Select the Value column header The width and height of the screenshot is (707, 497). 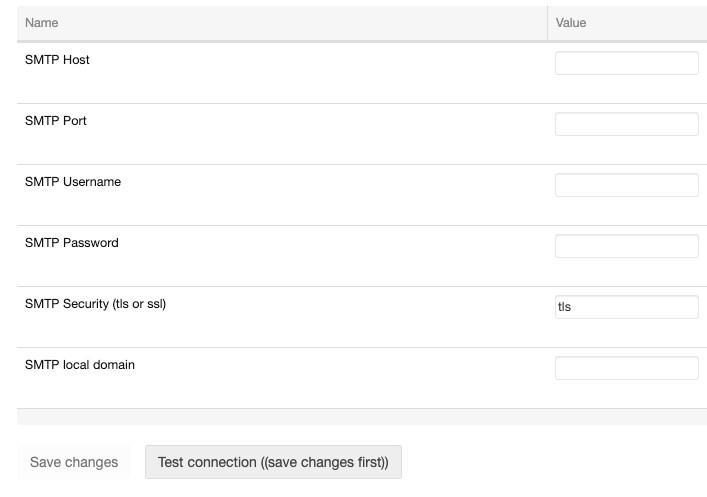pyautogui.click(x=571, y=23)
